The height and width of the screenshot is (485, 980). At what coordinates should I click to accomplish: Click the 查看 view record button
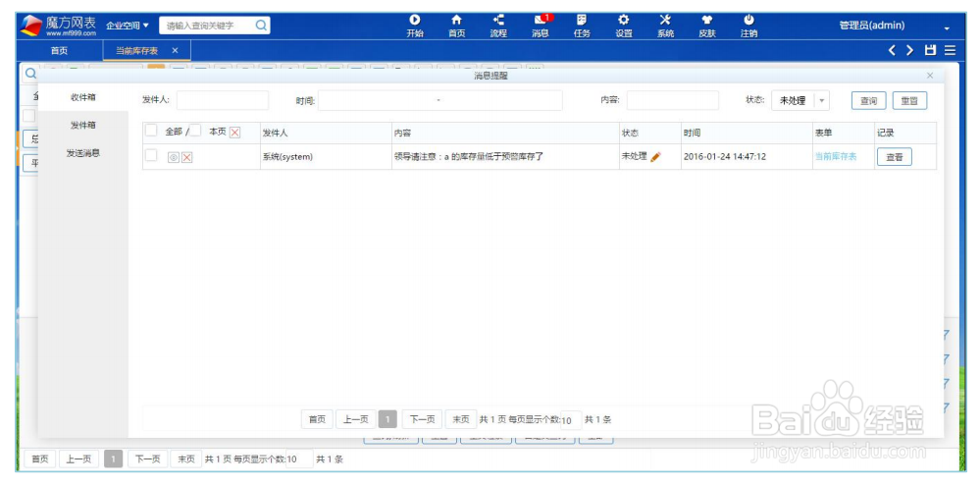pos(895,157)
